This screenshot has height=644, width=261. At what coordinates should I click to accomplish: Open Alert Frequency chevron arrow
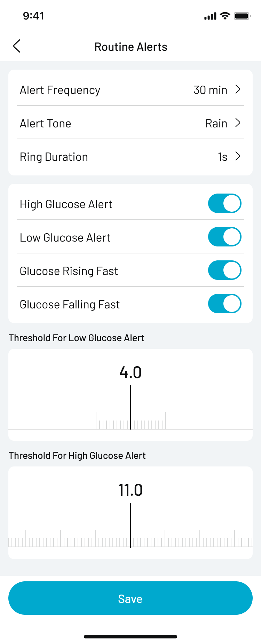[x=238, y=90]
